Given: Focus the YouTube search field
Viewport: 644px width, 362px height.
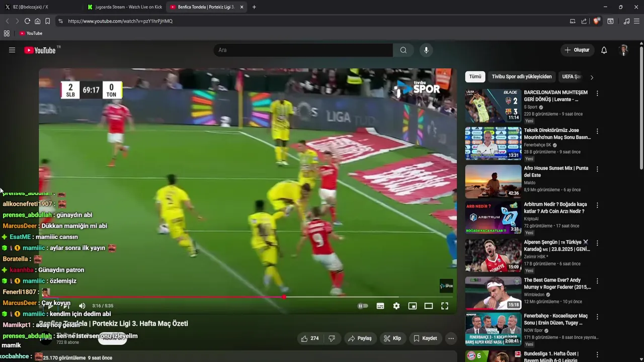Looking at the screenshot, I should click(303, 50).
